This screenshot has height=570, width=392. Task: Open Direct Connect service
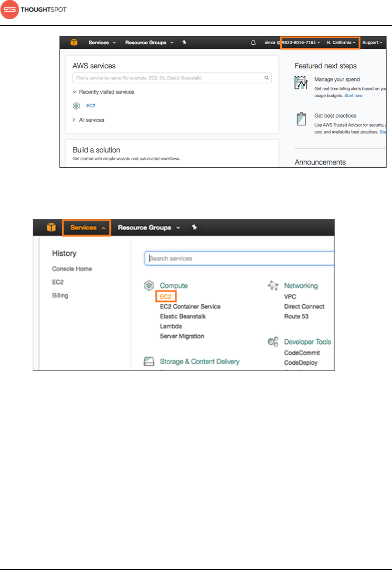pyautogui.click(x=304, y=306)
